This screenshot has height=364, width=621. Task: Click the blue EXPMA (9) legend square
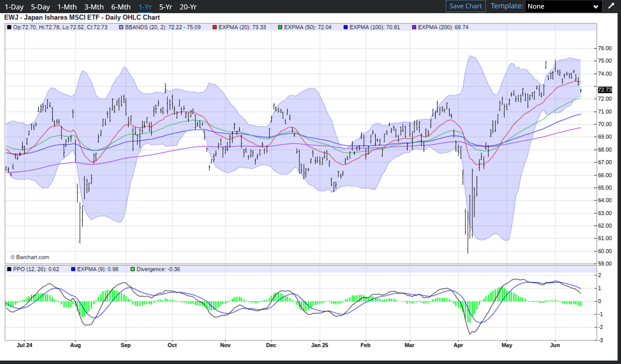pos(73,269)
